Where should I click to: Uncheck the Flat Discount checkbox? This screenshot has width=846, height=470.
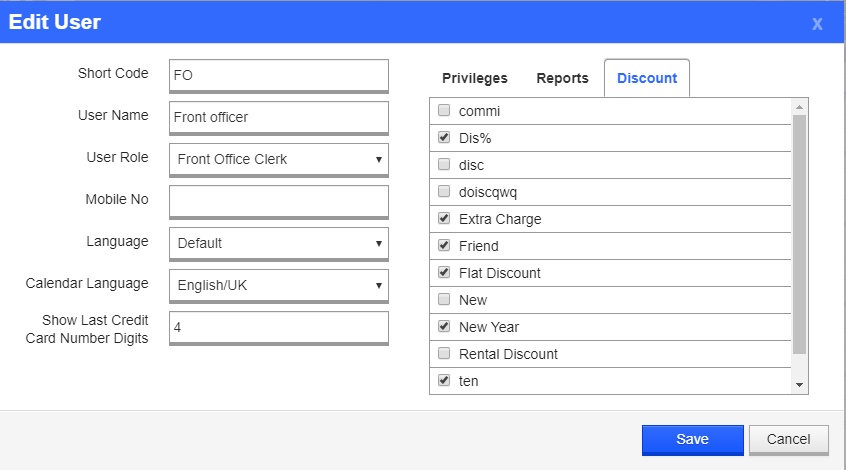[x=444, y=273]
